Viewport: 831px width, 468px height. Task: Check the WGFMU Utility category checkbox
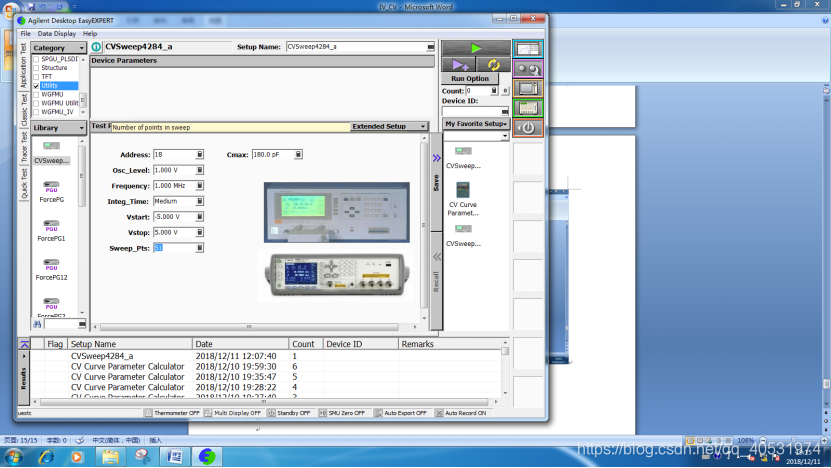click(x=36, y=103)
